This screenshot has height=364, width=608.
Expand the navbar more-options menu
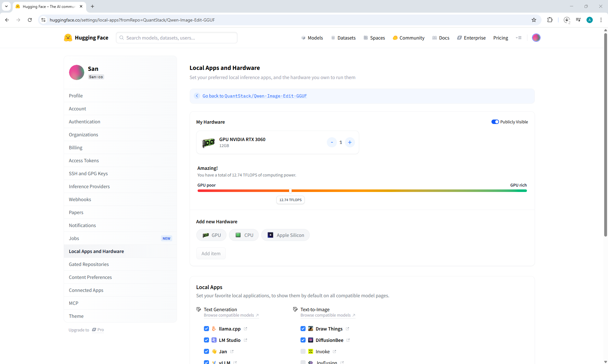[518, 38]
